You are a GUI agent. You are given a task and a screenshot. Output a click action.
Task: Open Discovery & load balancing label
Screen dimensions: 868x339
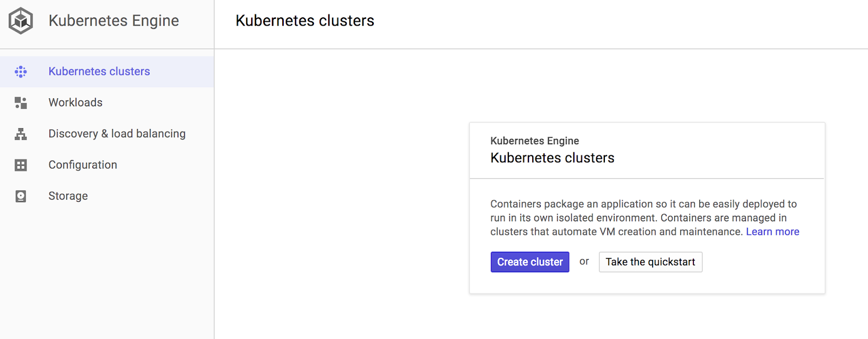(117, 134)
